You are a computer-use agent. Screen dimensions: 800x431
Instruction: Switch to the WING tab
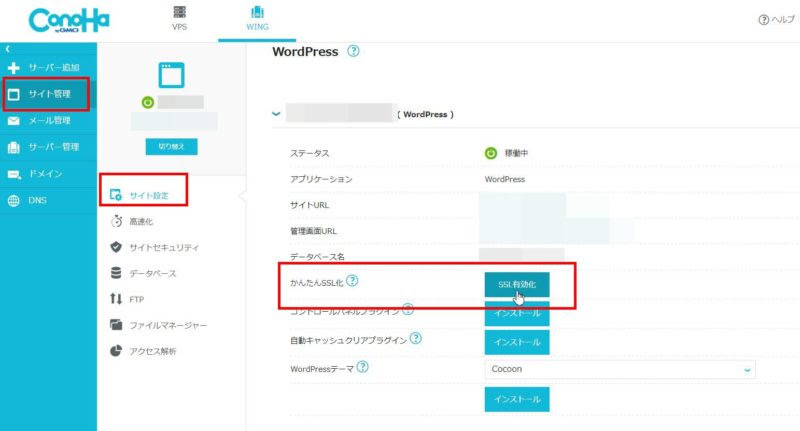click(255, 19)
